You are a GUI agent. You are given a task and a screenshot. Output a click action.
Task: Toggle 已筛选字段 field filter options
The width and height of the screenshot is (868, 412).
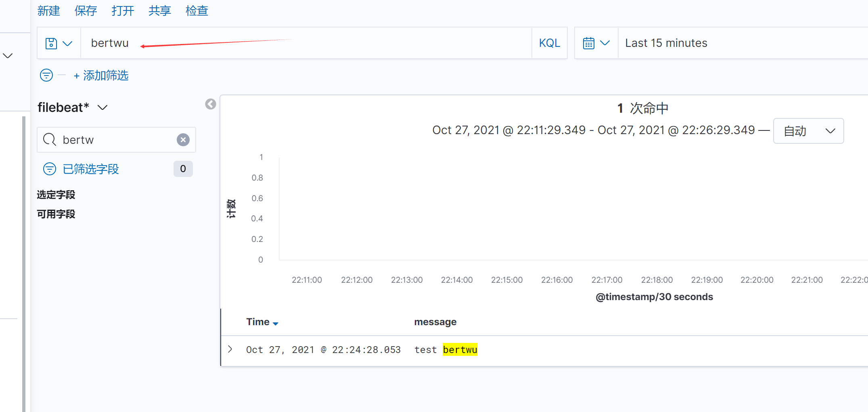[x=81, y=169]
